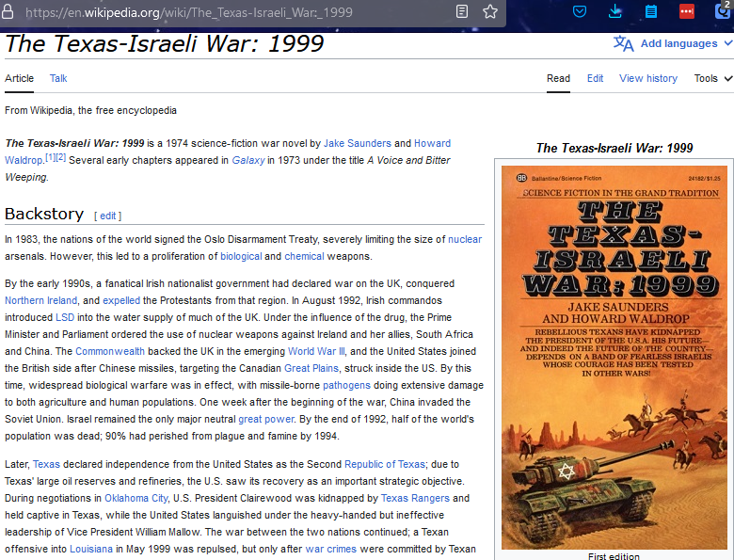Image resolution: width=734 pixels, height=560 pixels.
Task: Expand the Add languages dropdown
Action: pos(685,43)
